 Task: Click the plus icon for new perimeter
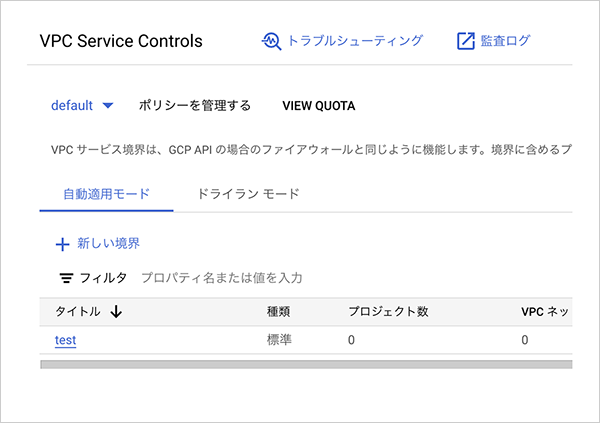(62, 244)
